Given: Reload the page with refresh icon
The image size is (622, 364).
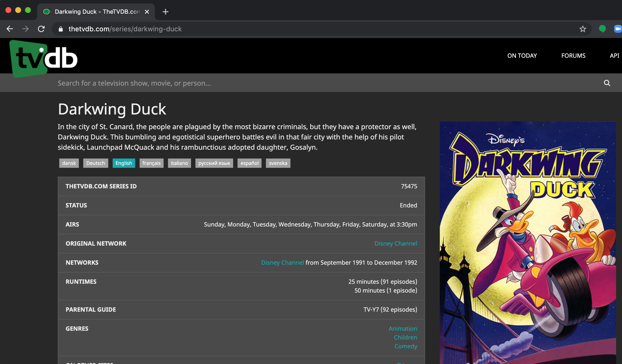Looking at the screenshot, I should 41,29.
